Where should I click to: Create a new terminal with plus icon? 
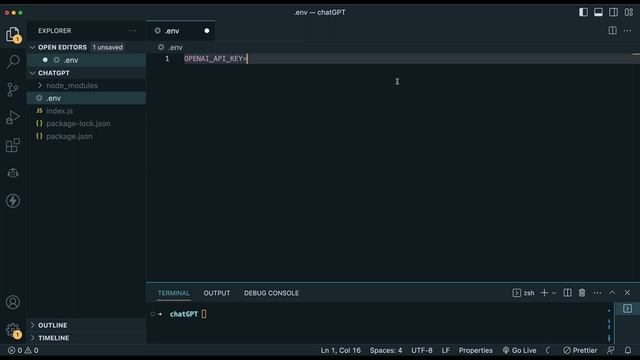[x=544, y=293]
